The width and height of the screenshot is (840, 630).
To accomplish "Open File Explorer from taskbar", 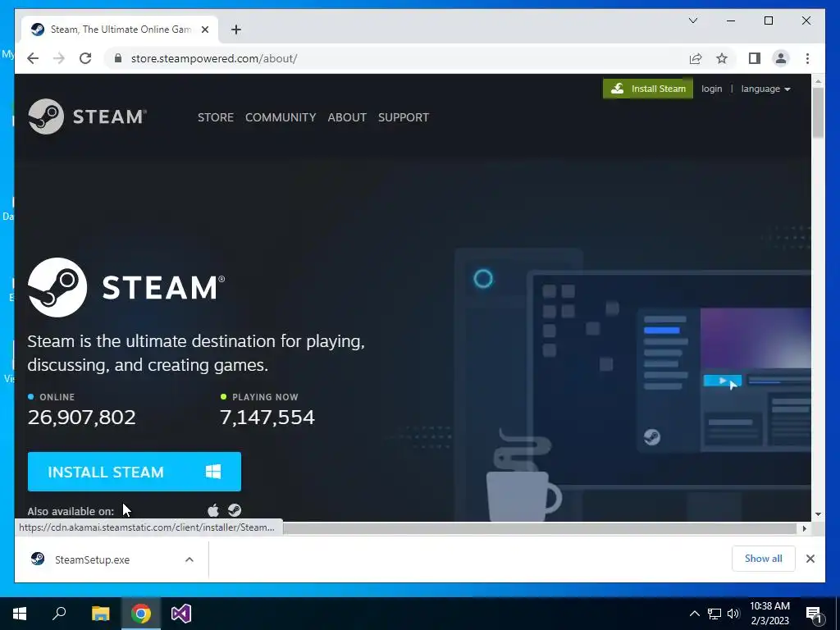I will (100, 614).
